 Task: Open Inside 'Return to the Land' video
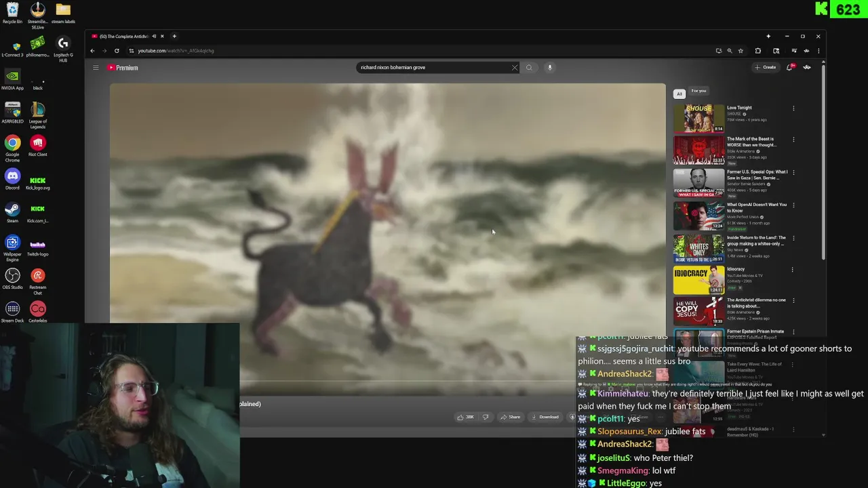point(756,241)
